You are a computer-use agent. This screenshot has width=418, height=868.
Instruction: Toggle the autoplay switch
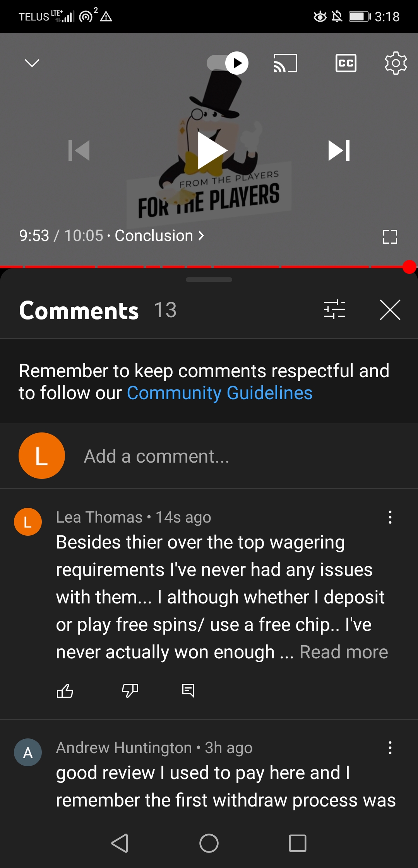(228, 63)
